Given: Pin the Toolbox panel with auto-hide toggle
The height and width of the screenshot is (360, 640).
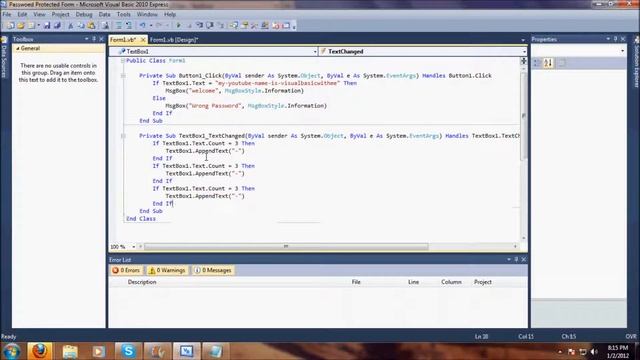Looking at the screenshot, I should click(x=94, y=39).
